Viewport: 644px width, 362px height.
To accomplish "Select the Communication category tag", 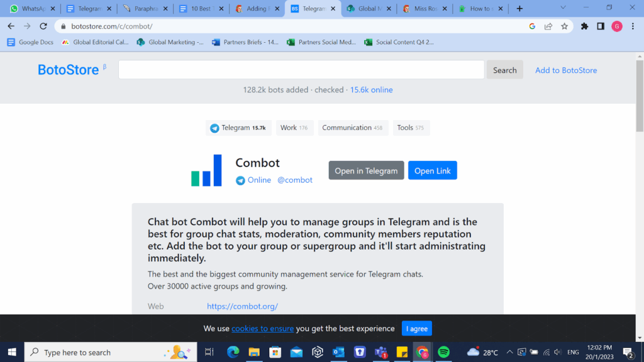I will [352, 128].
